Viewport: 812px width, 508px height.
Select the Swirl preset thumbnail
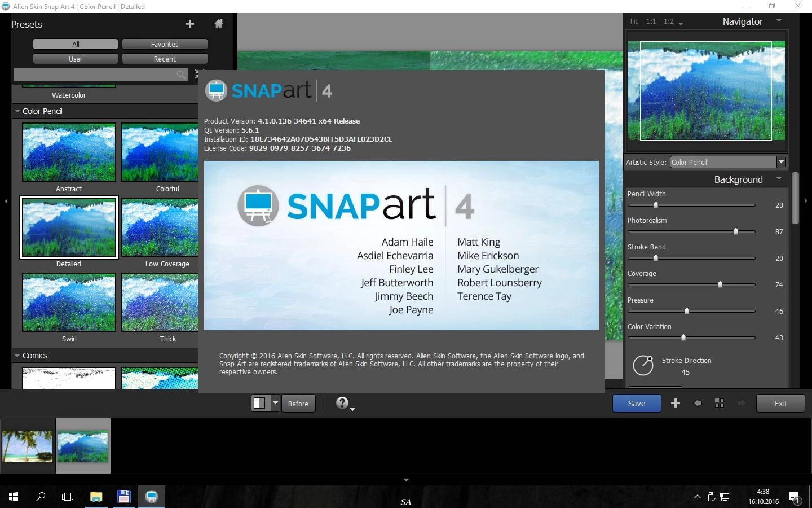pos(69,303)
